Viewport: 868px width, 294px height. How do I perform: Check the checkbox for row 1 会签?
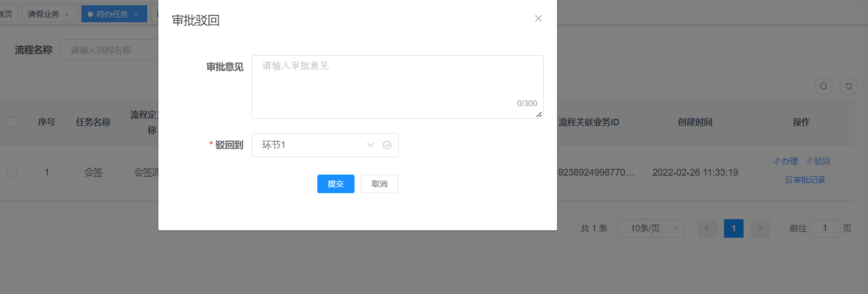(x=12, y=172)
